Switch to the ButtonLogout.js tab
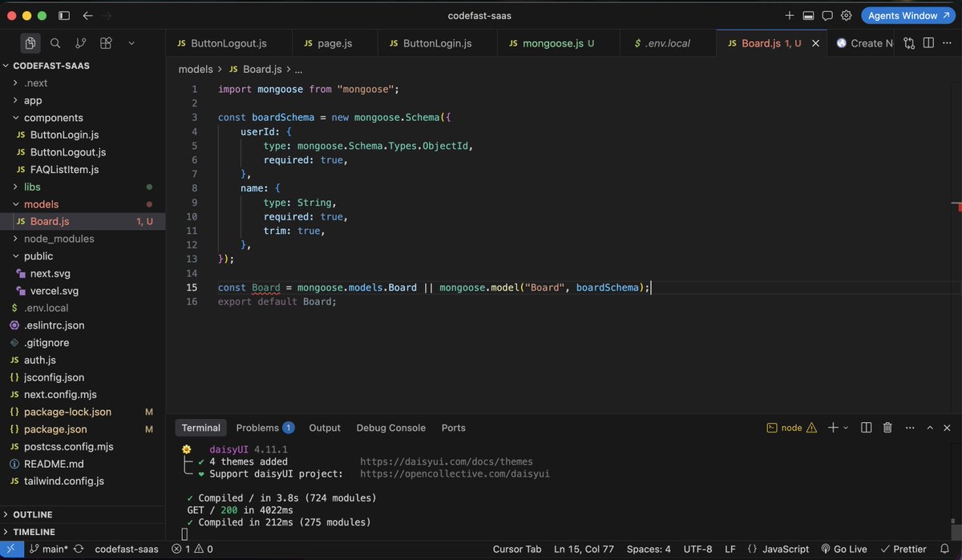This screenshot has width=962, height=560. (x=228, y=43)
